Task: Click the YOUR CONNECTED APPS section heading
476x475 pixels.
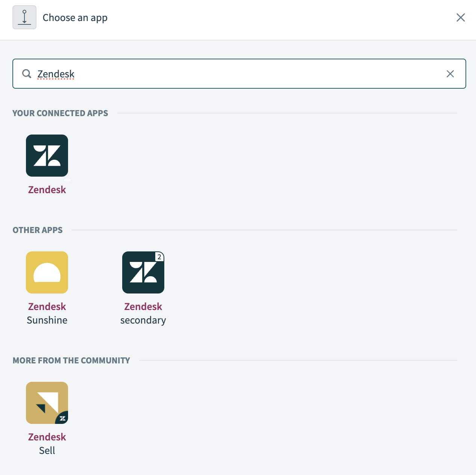Action: [x=60, y=113]
